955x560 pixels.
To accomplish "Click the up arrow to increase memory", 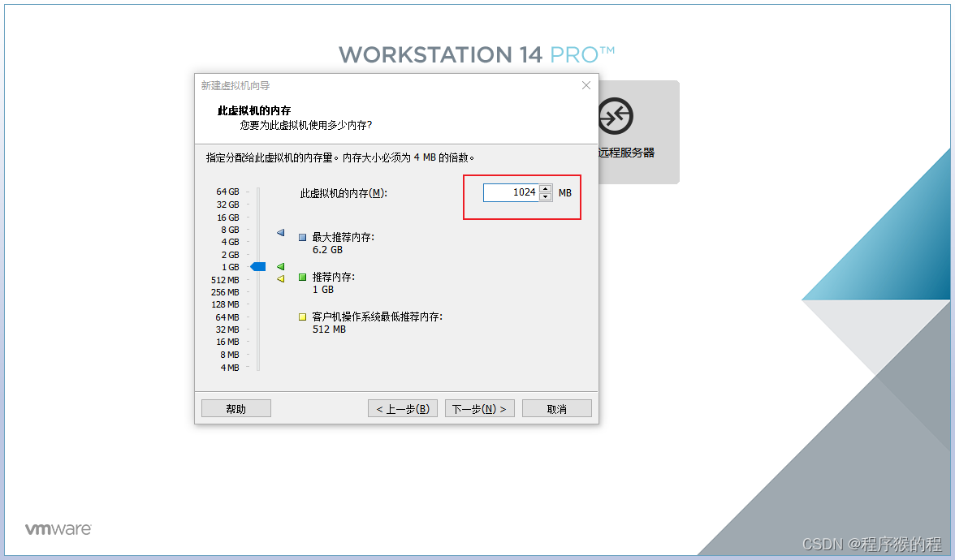I will pyautogui.click(x=545, y=189).
